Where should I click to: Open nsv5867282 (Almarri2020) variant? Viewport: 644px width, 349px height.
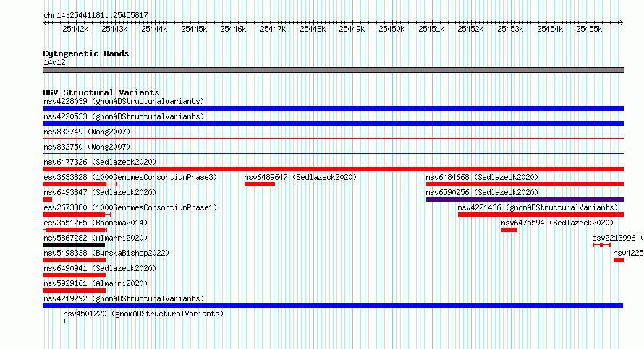pyautogui.click(x=96, y=238)
